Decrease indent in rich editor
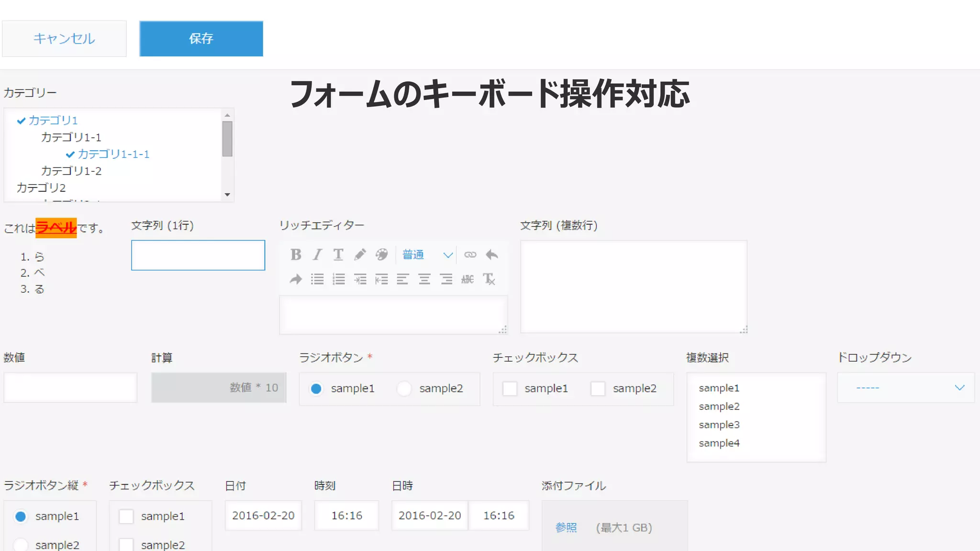980x551 pixels. pos(381,279)
